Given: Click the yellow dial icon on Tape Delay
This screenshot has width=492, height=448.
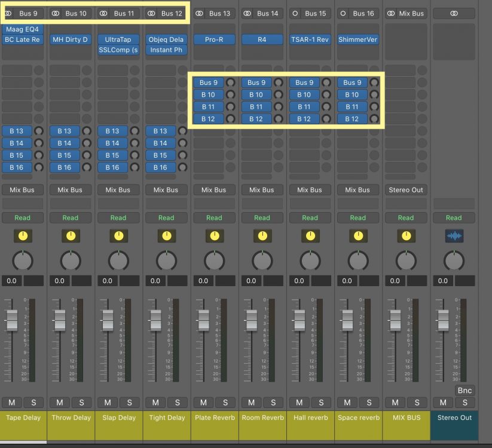Looking at the screenshot, I should pyautogui.click(x=23, y=236).
